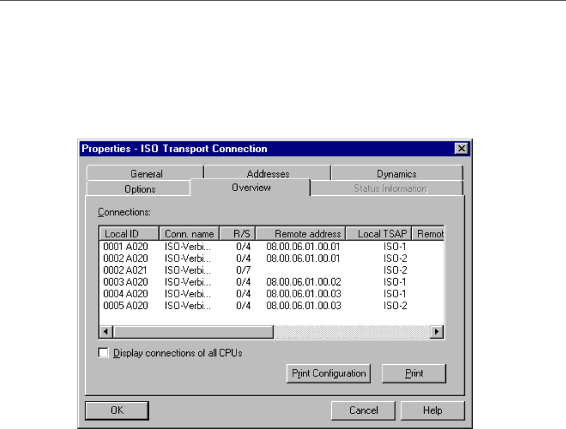This screenshot has height=429, width=566.
Task: Enable Display connections of all CPUs
Action: click(x=103, y=352)
